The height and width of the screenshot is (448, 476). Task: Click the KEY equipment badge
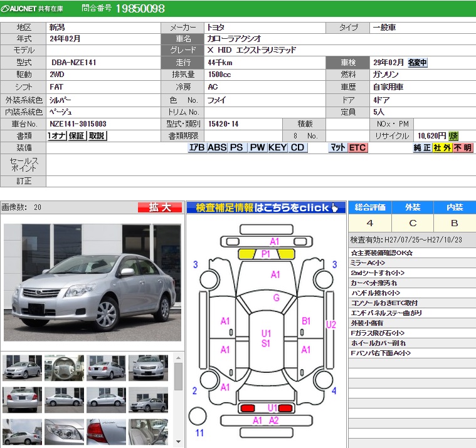278,148
